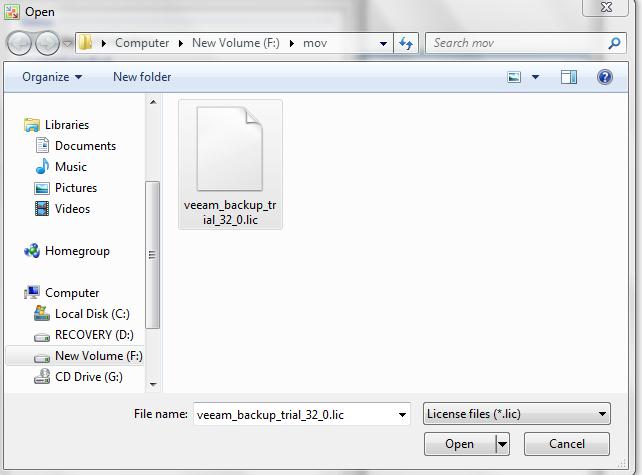Click New folder in the toolbar

(x=142, y=77)
